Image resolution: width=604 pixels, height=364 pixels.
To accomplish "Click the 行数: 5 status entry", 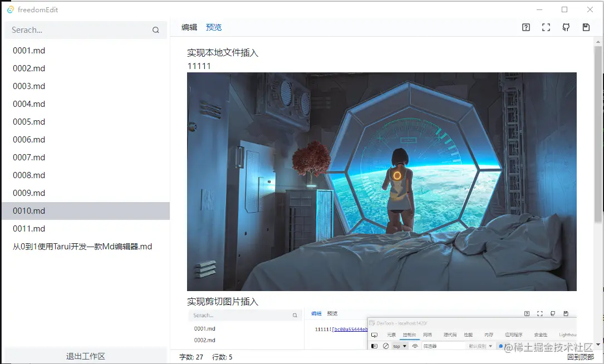I will tap(222, 357).
